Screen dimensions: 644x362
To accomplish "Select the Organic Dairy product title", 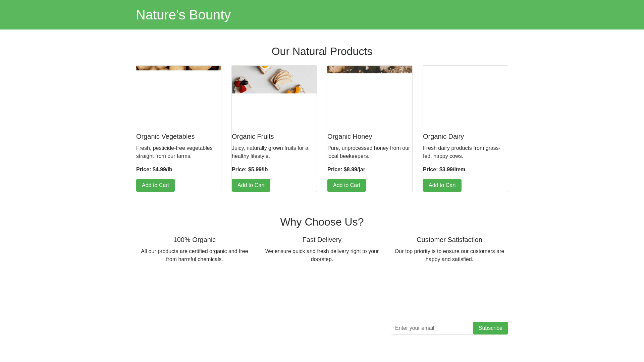I will tap(443, 136).
